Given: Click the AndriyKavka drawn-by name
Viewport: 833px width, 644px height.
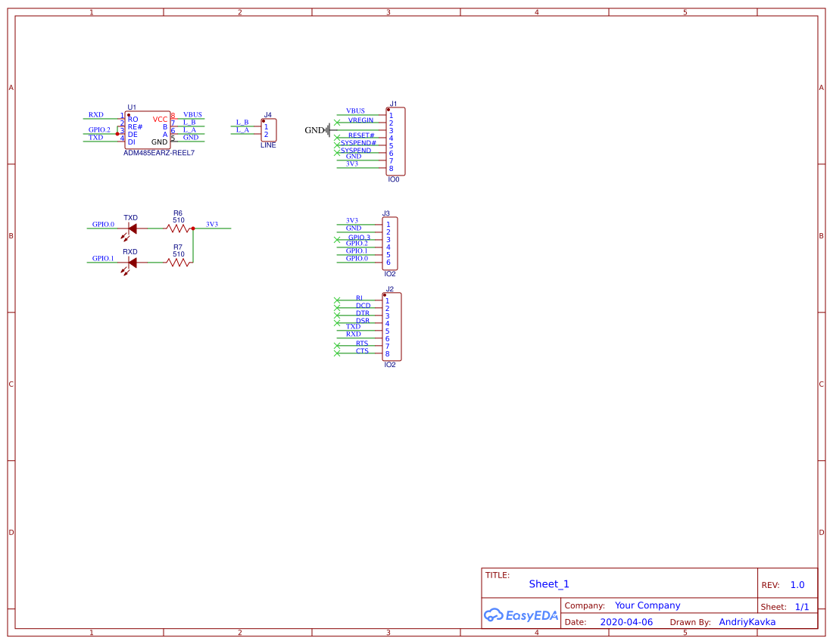Looking at the screenshot, I should [x=746, y=621].
